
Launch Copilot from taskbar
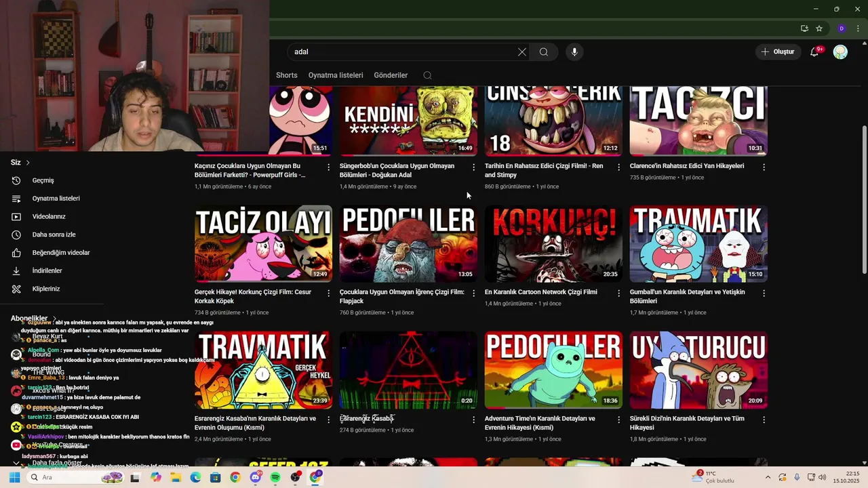pos(156,478)
